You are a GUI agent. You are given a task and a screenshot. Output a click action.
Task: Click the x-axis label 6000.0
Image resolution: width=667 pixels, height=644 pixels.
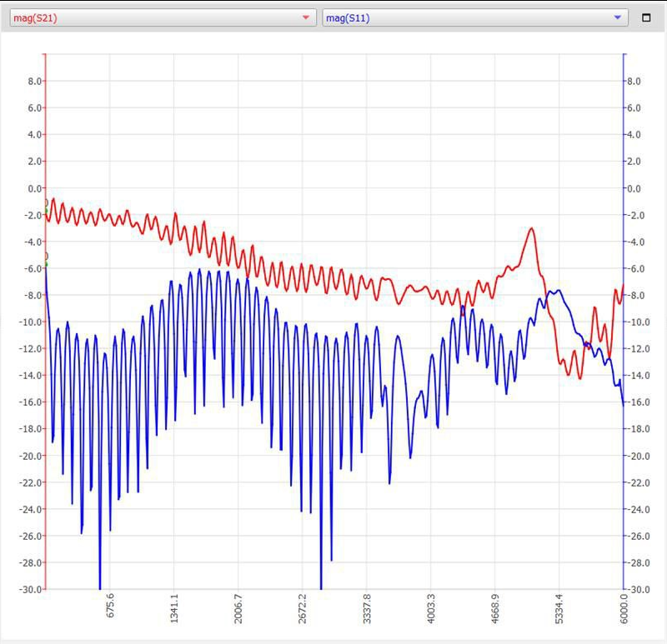point(624,609)
